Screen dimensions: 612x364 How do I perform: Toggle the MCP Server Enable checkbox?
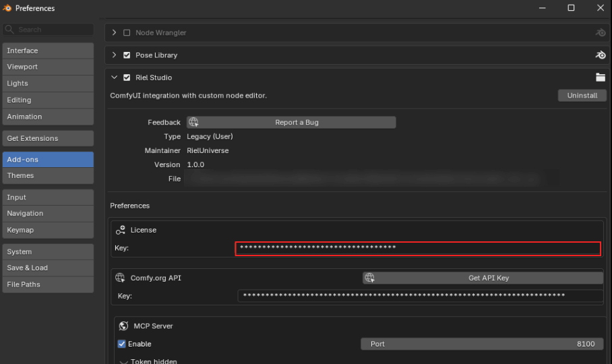click(122, 344)
